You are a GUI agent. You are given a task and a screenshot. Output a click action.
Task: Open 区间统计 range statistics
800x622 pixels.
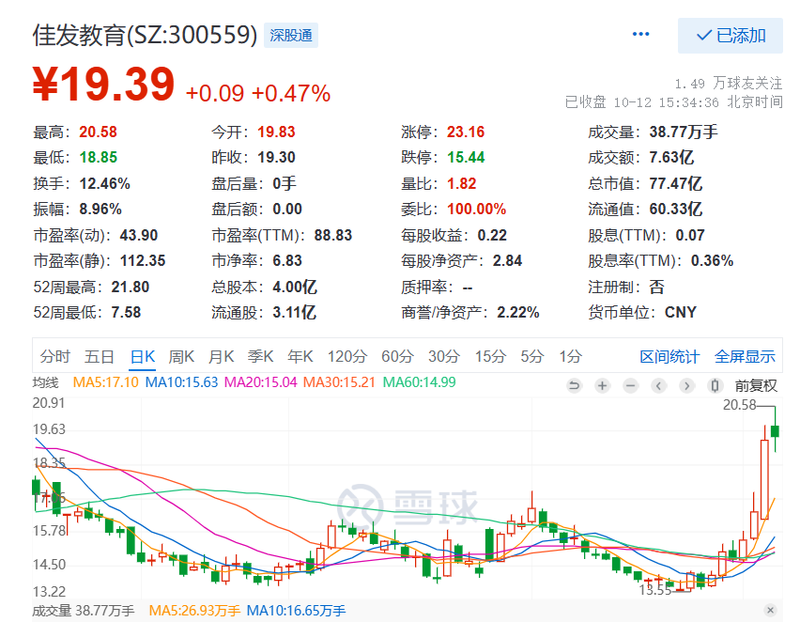coord(669,356)
